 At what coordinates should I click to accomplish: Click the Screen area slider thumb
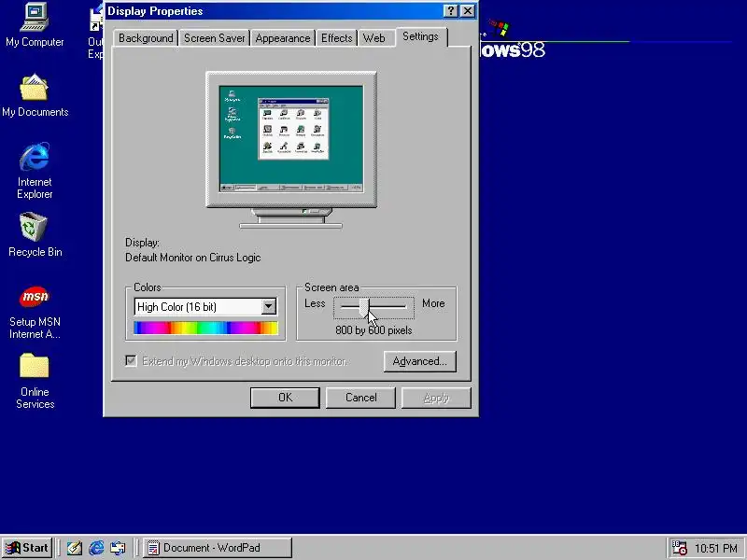pos(364,307)
